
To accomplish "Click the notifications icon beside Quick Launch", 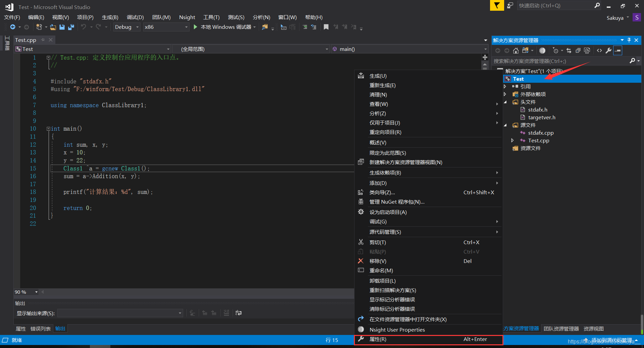I will (510, 5).
